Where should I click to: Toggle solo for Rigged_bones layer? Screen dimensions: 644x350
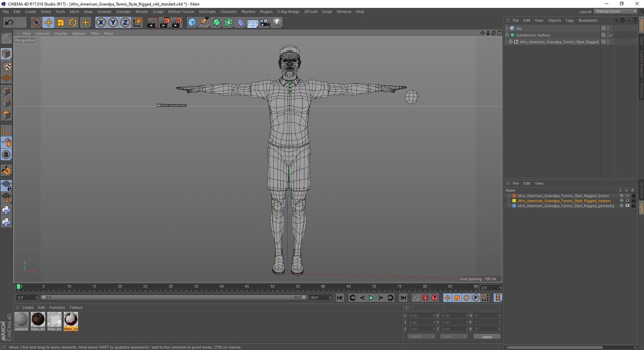coord(621,195)
